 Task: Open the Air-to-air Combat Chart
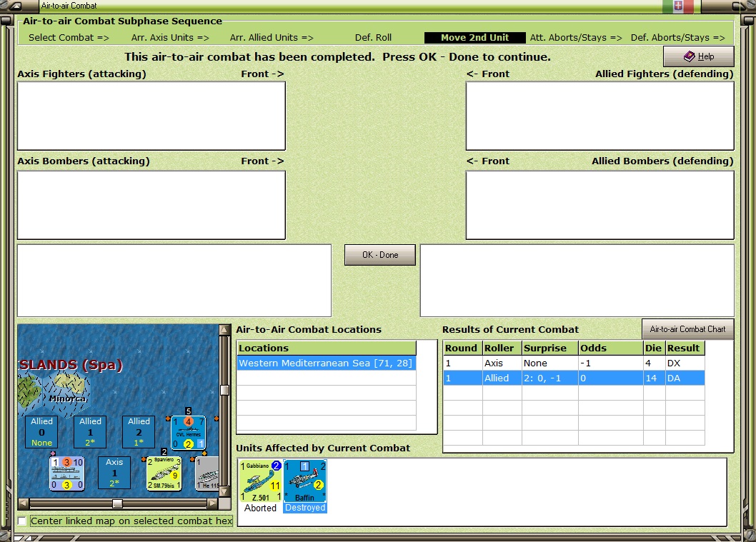(x=687, y=329)
